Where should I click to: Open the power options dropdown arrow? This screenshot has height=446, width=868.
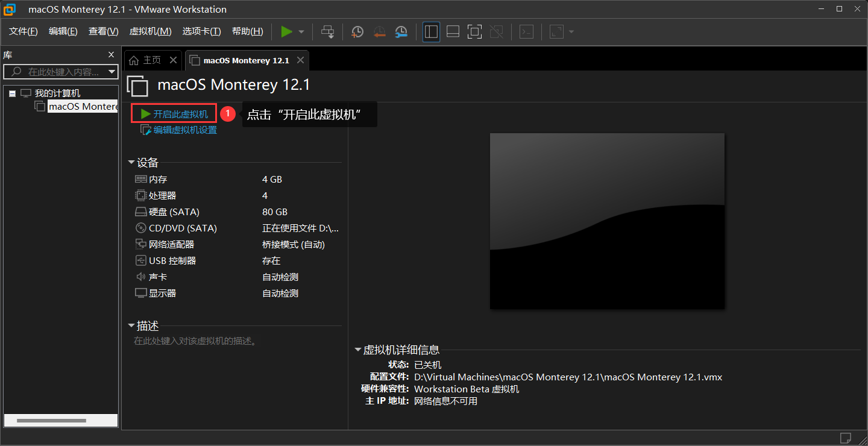tap(301, 31)
